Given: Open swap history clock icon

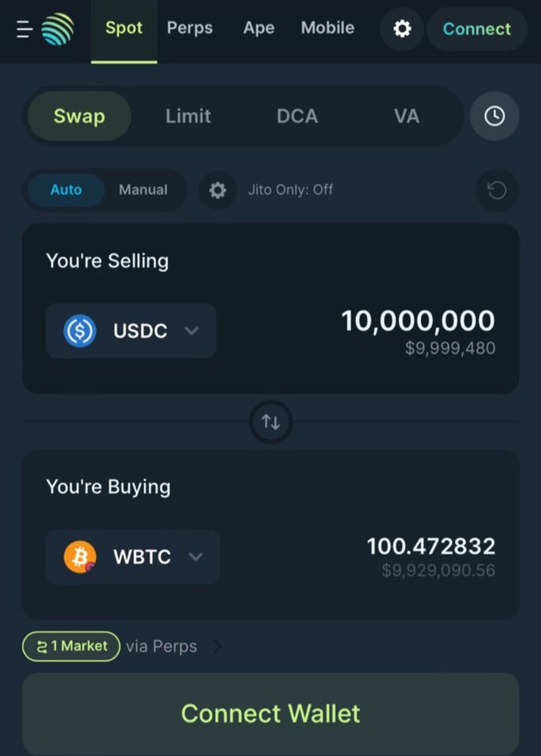Looking at the screenshot, I should tap(494, 116).
